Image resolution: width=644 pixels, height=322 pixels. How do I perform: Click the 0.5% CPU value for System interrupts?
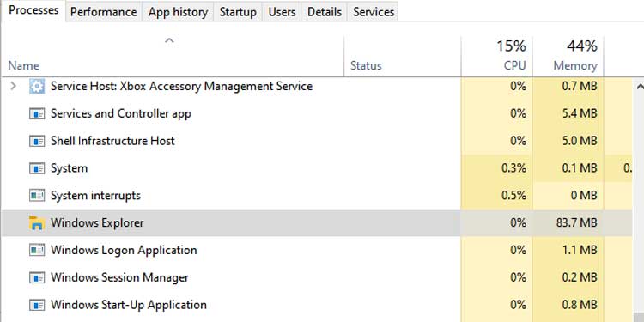(513, 196)
